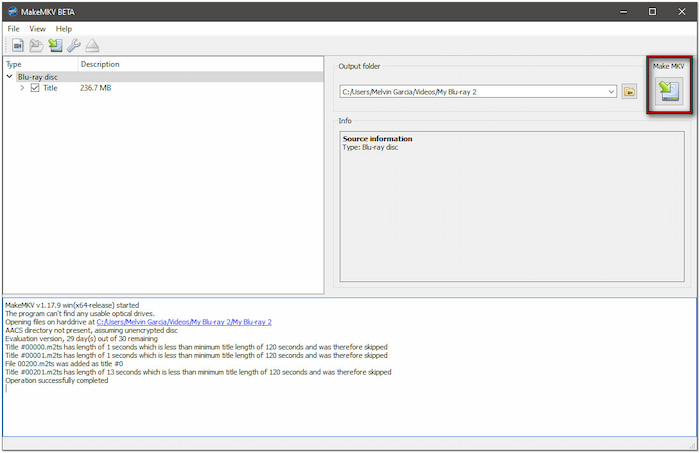Collapse the Blu-ray disc tree node
This screenshot has width=700, height=453.
click(x=9, y=77)
